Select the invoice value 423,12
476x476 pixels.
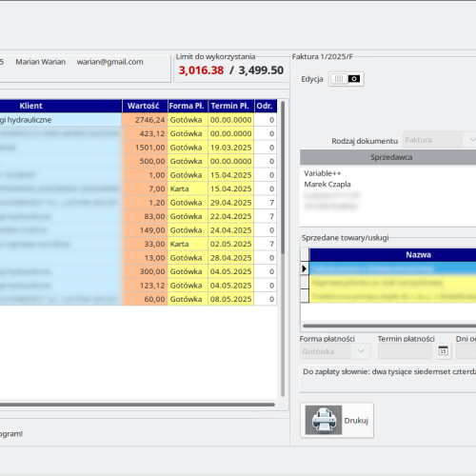point(145,133)
